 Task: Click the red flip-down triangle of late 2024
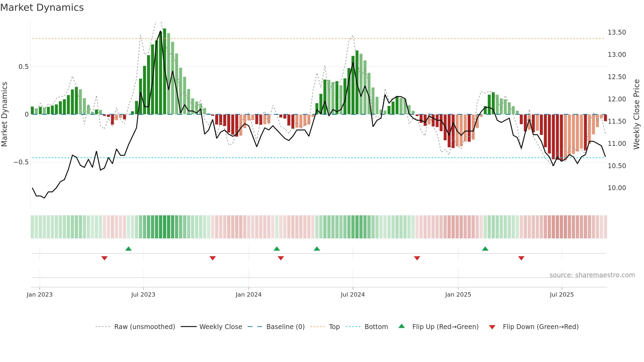pos(417,258)
